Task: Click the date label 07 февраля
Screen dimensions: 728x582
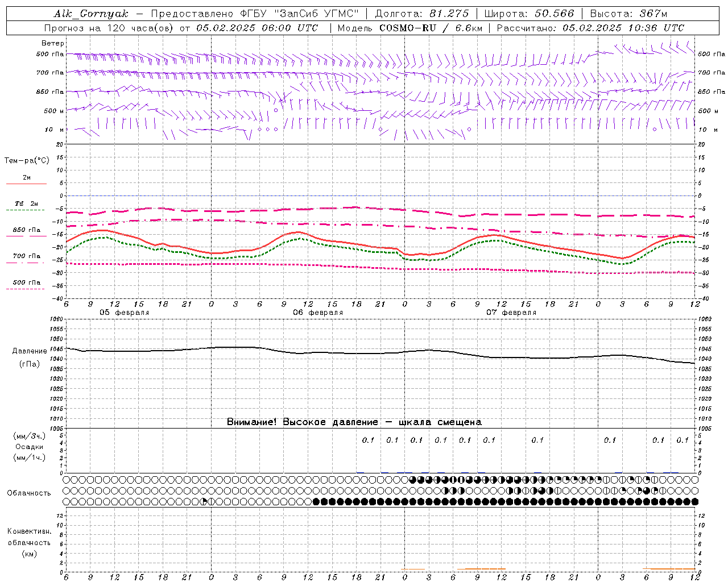Action: pyautogui.click(x=511, y=313)
